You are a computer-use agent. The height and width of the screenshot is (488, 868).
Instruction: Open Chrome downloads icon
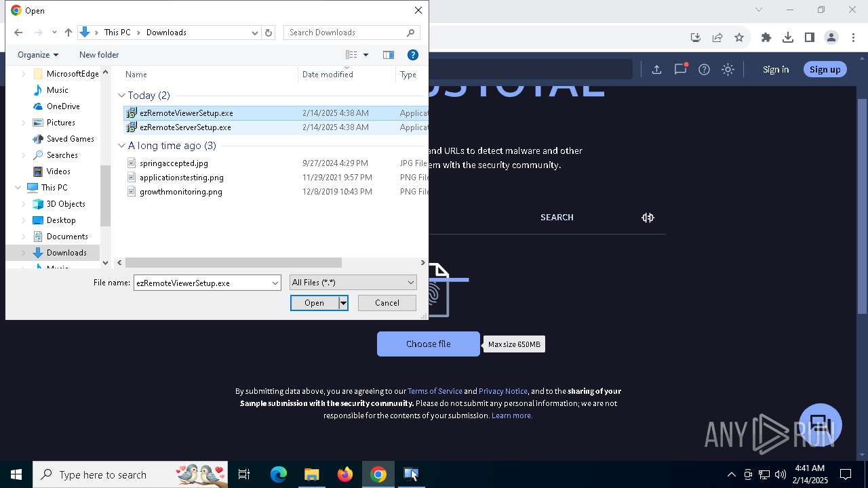click(x=788, y=37)
